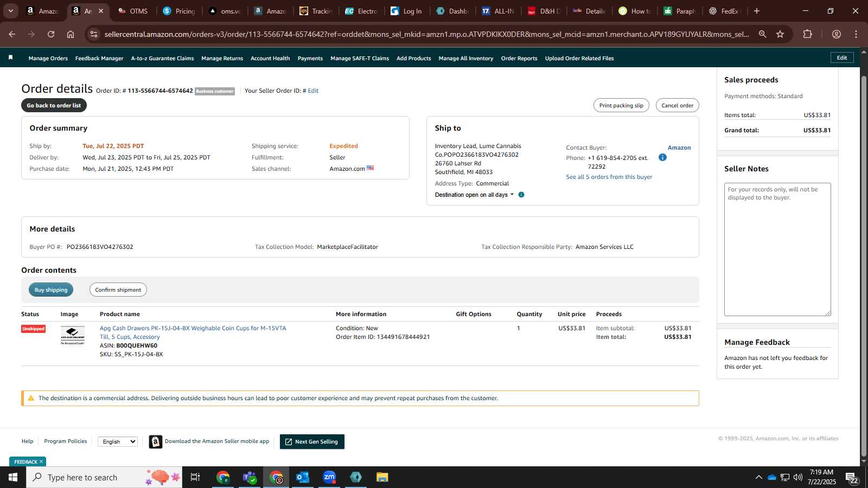Open the browser extensions puzzle icon
The height and width of the screenshot is (488, 868).
tap(807, 34)
